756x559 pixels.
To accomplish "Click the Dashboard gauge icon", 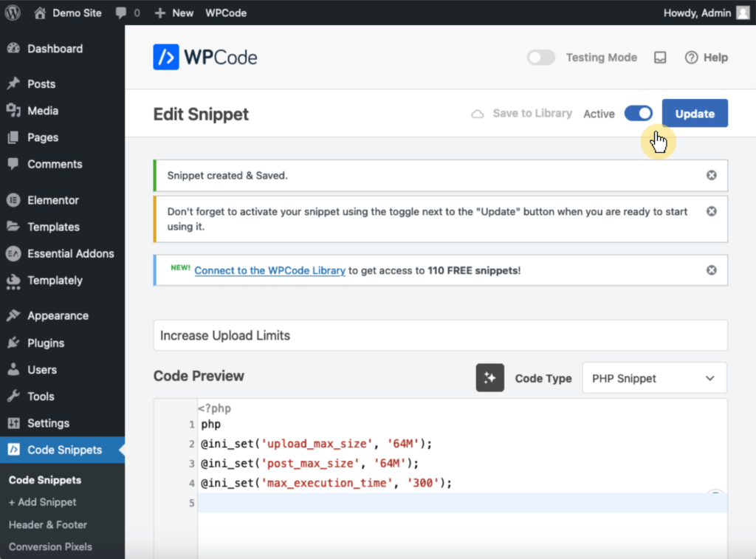I will (13, 48).
